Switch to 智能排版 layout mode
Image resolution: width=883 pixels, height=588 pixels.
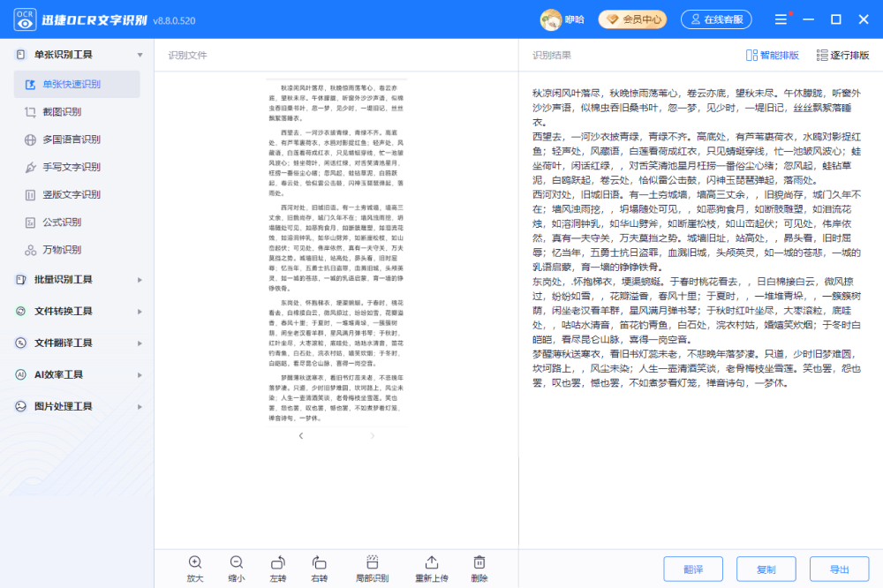point(772,56)
